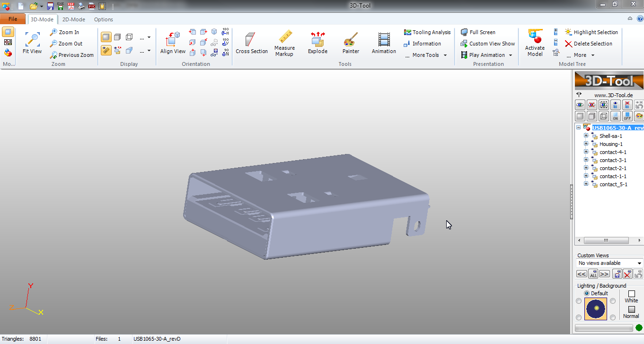Click the Activate Model icon
The image size is (644, 344).
[x=535, y=44]
